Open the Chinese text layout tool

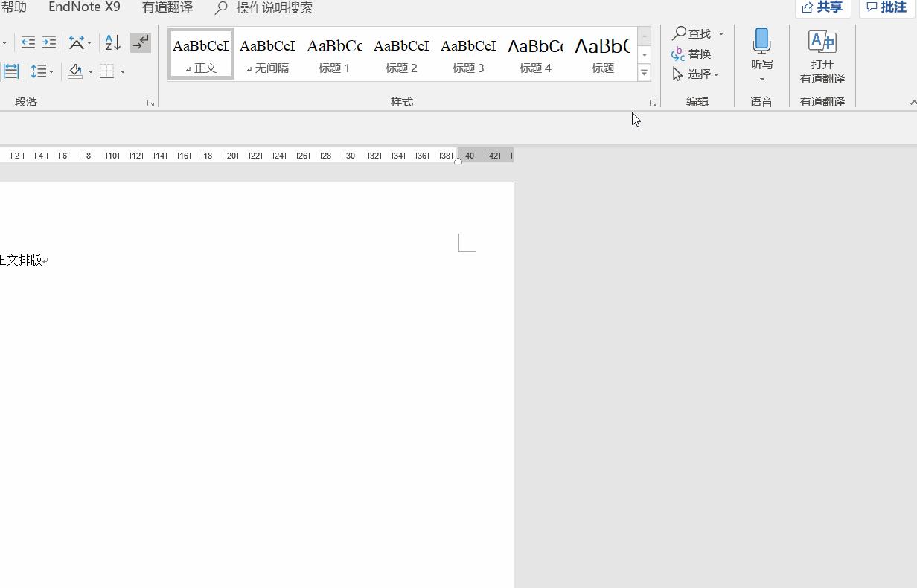click(x=76, y=42)
